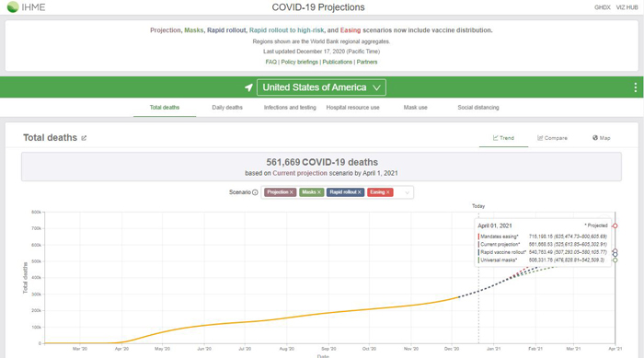Image resolution: width=644 pixels, height=358 pixels.
Task: Remove the Easing scenario tag
Action: (387, 192)
